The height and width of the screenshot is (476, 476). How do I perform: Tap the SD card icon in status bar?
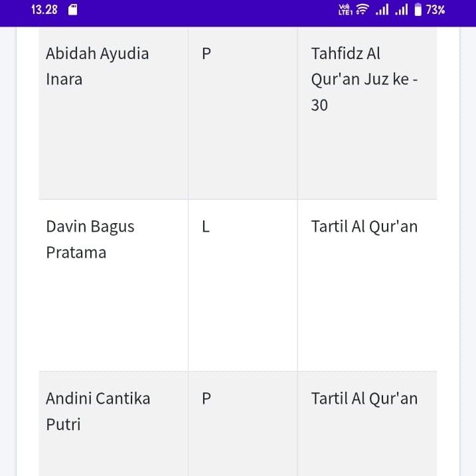72,10
